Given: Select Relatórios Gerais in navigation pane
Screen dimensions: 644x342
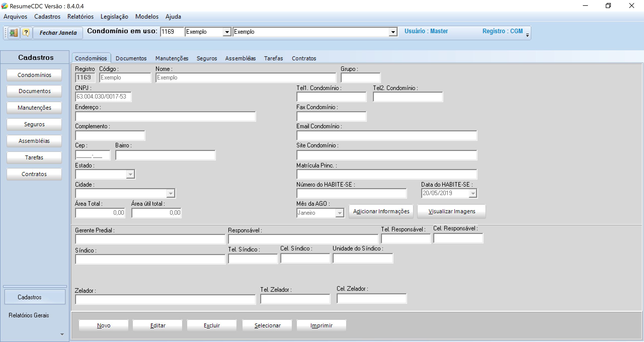Looking at the screenshot, I should click(x=29, y=315).
